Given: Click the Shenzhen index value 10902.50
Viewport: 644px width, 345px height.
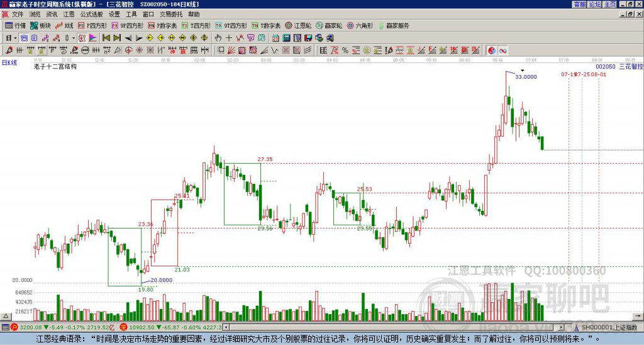Looking at the screenshot, I should (142, 327).
